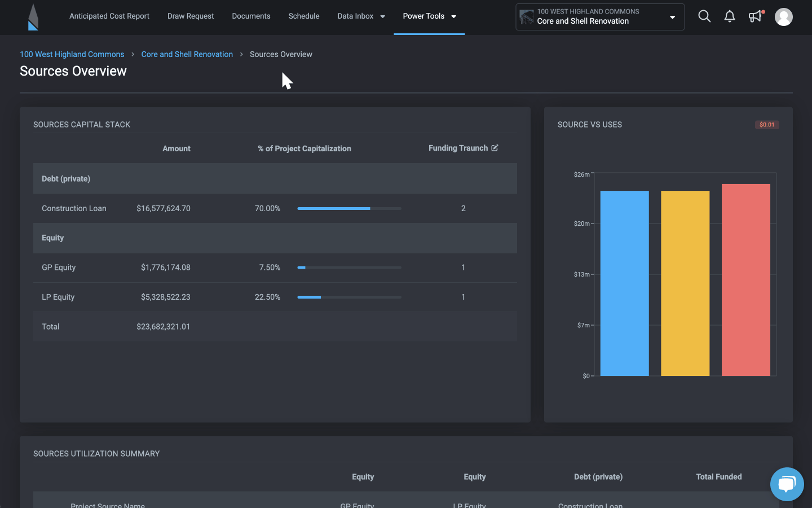Follow the 100 West Highland Commons breadcrumb link

[72, 54]
